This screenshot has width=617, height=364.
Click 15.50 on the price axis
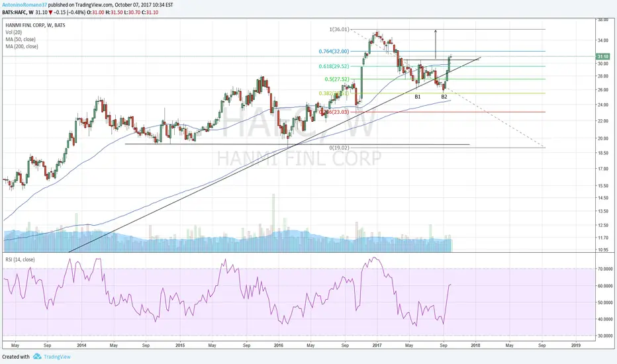(x=603, y=186)
